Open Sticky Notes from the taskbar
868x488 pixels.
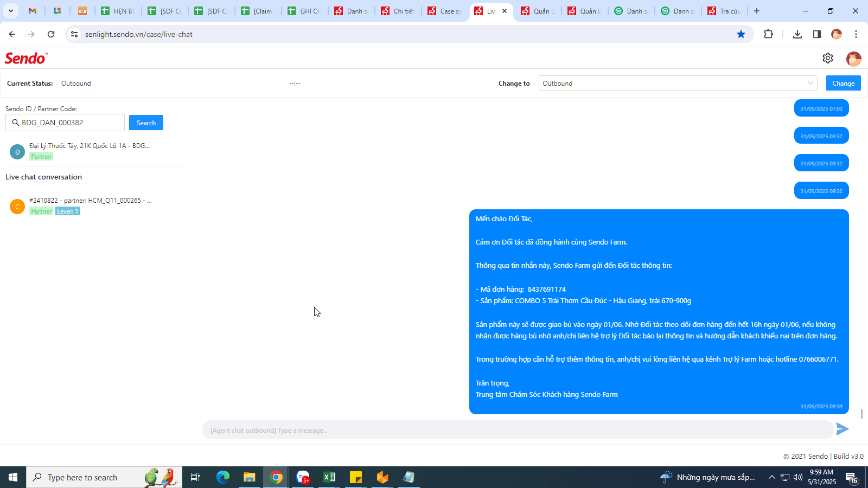point(356,477)
